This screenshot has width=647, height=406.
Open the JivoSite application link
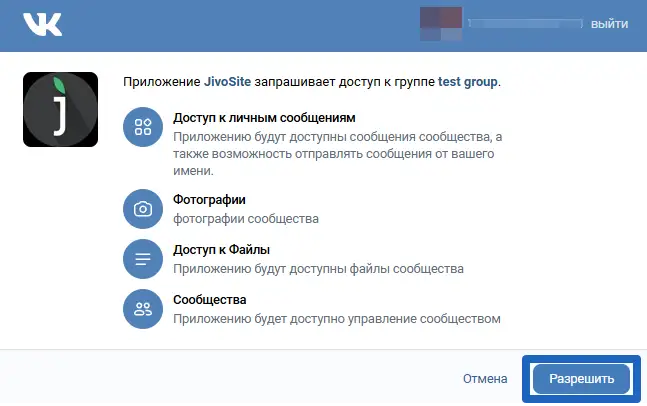227,82
